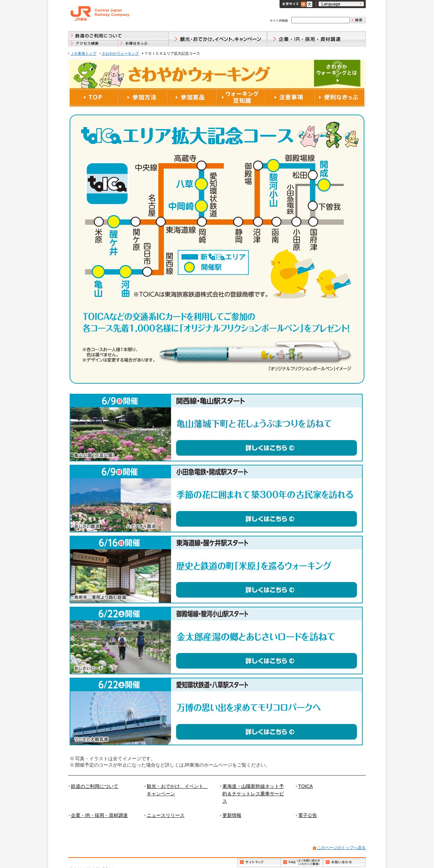Click the JR Central Japan Railway logo
This screenshot has width=434, height=868.
pos(100,14)
